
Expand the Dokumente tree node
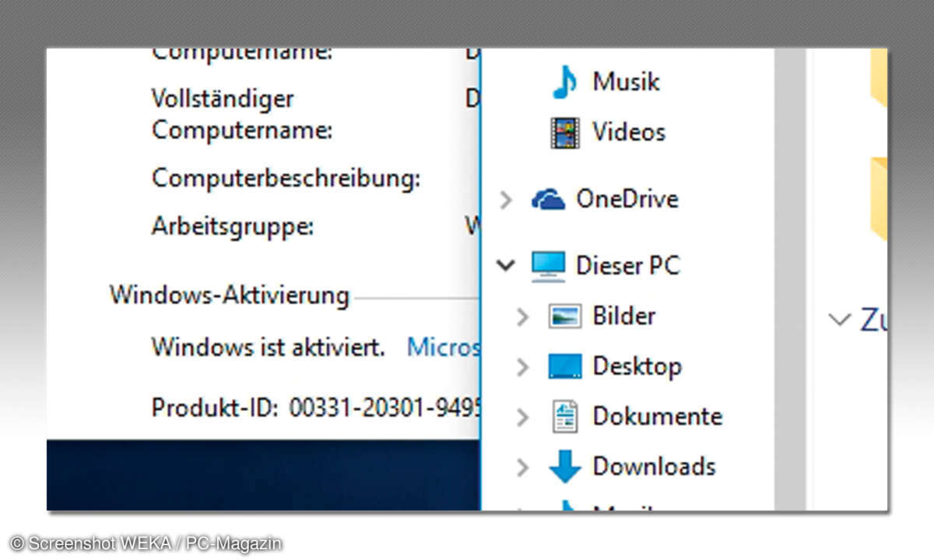[523, 418]
